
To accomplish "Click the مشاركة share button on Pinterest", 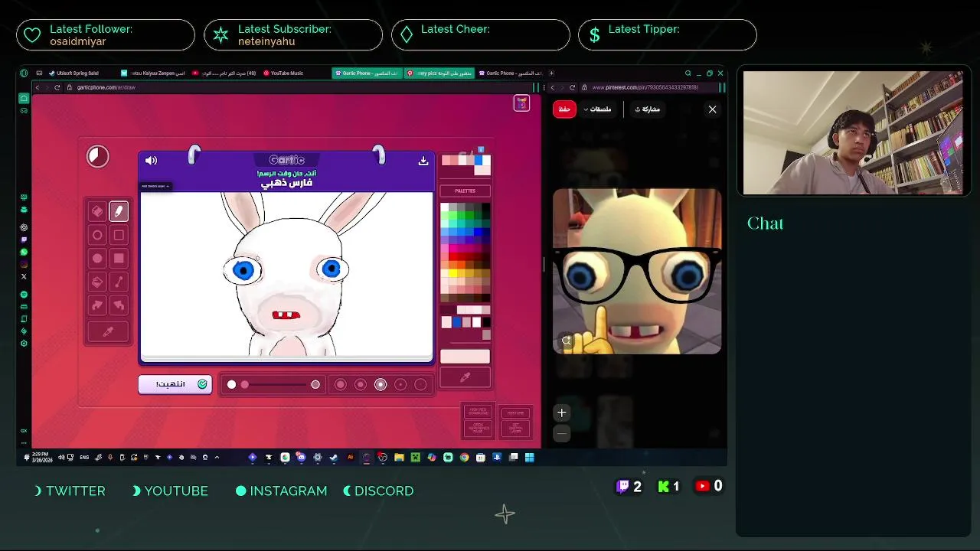I will click(x=648, y=109).
